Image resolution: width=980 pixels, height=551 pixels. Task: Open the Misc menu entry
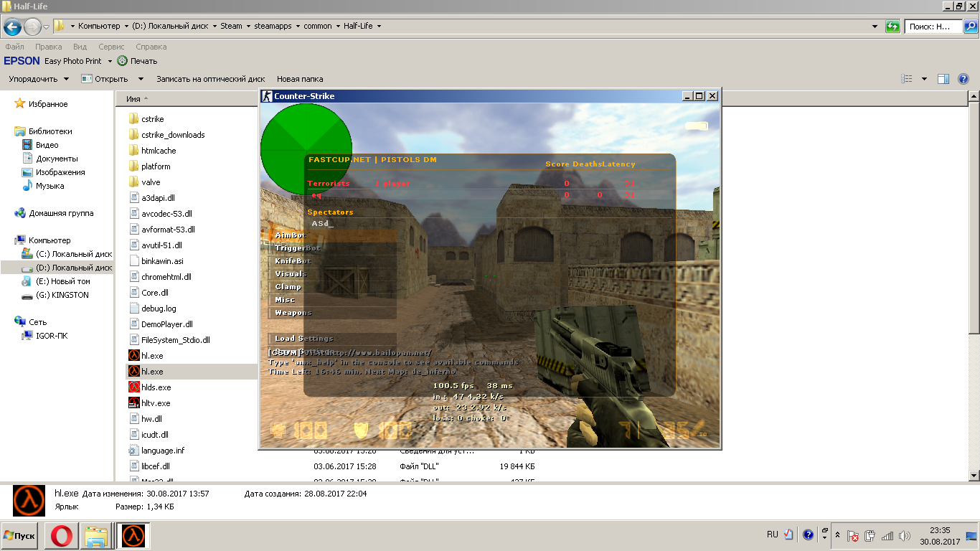pyautogui.click(x=333, y=300)
